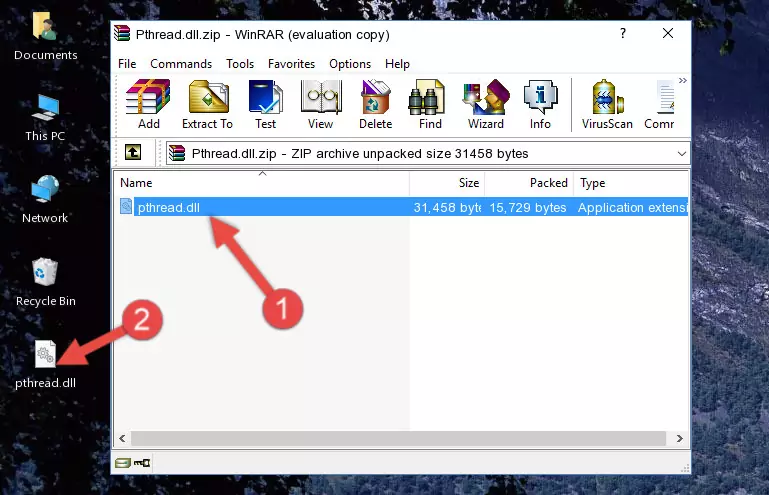
Task: Select the This PC desktop icon
Action: pyautogui.click(x=45, y=118)
